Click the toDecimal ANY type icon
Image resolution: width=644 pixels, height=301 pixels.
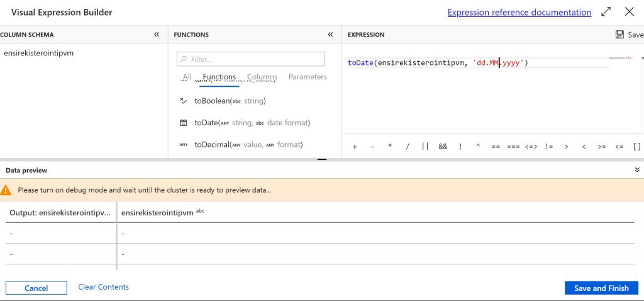(x=184, y=145)
